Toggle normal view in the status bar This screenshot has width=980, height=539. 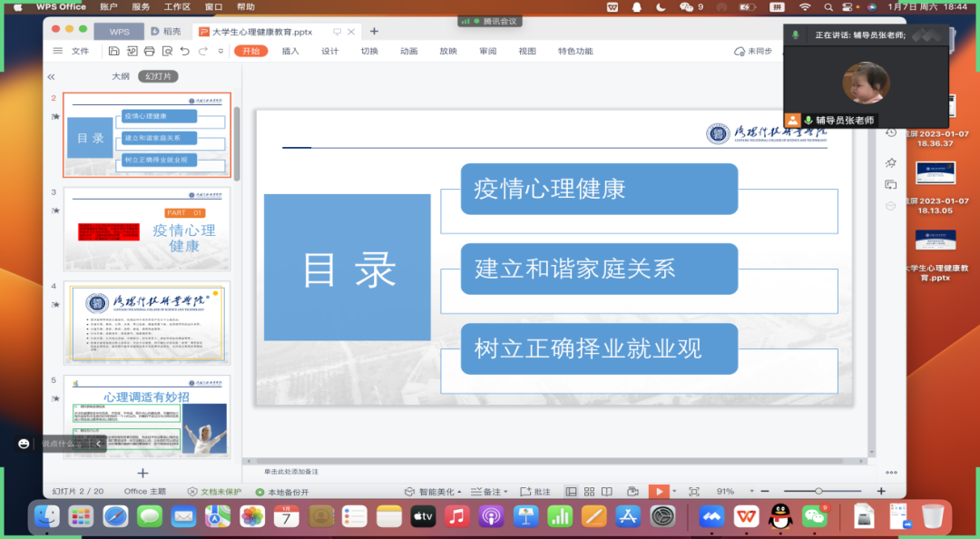click(x=571, y=491)
